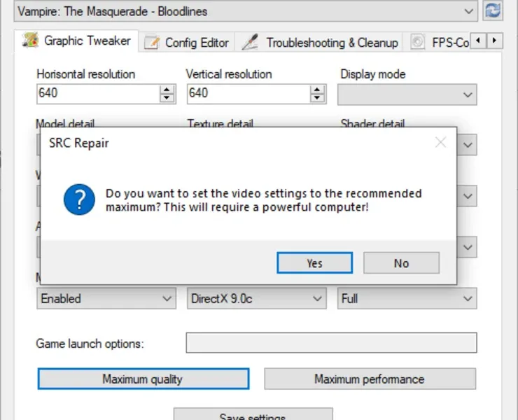
Task: Click the Troubleshooting & Cleanup brush icon
Action: pos(250,42)
